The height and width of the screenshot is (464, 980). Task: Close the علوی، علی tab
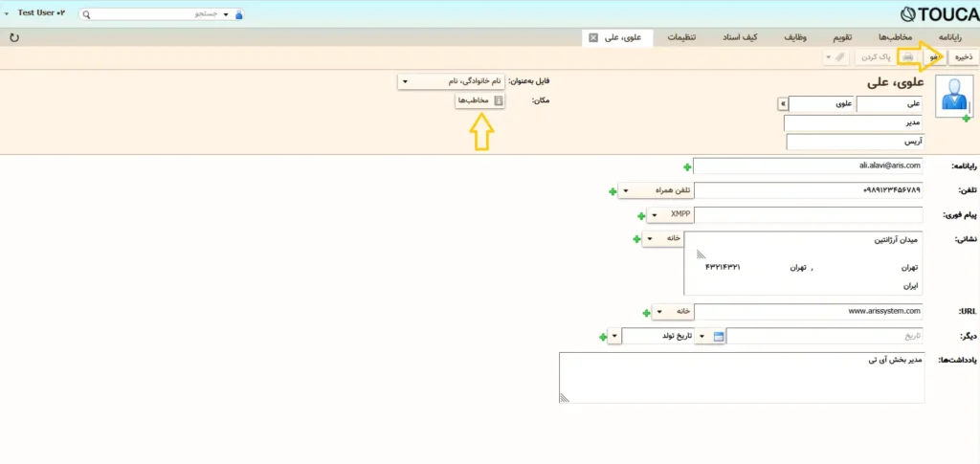coord(593,37)
